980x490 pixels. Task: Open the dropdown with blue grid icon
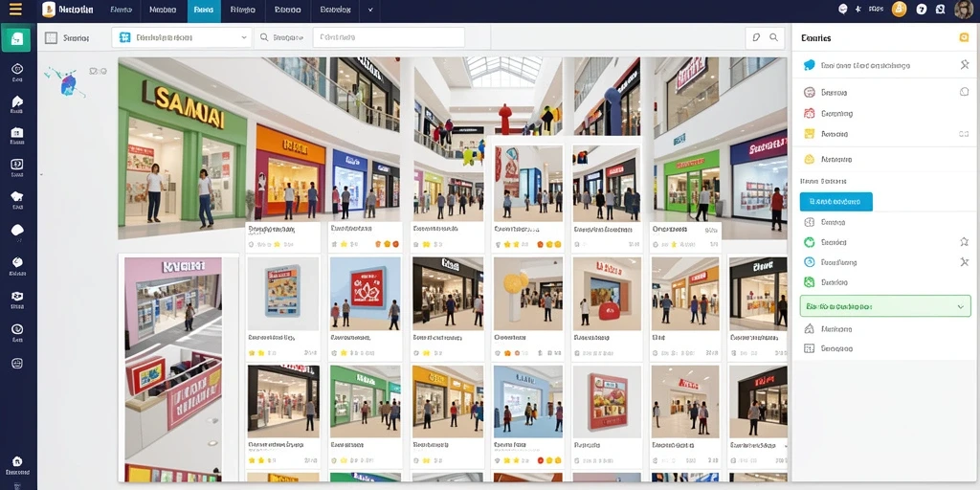tap(183, 37)
